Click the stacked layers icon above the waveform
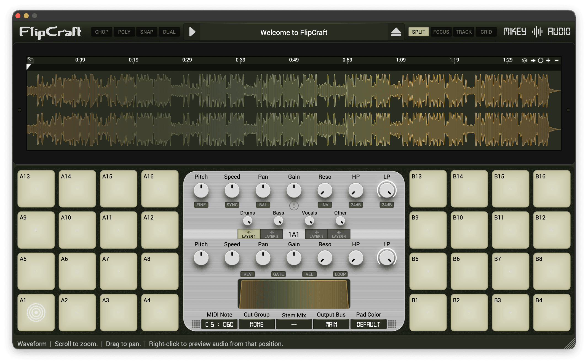 pos(524,60)
